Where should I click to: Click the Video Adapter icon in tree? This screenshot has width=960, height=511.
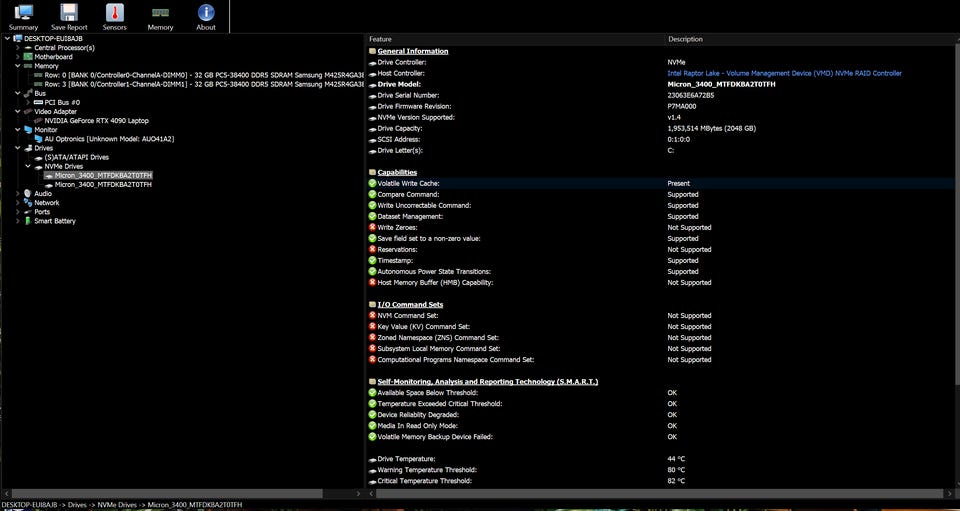coord(28,111)
